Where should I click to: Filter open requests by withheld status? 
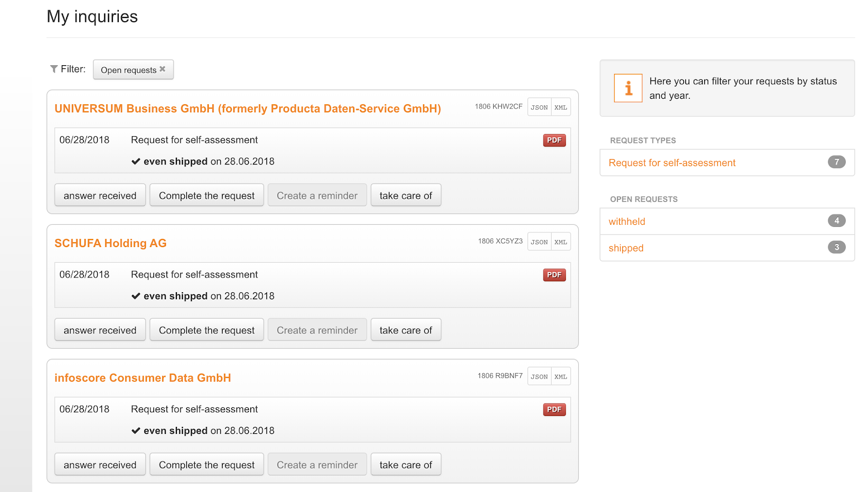click(x=727, y=222)
